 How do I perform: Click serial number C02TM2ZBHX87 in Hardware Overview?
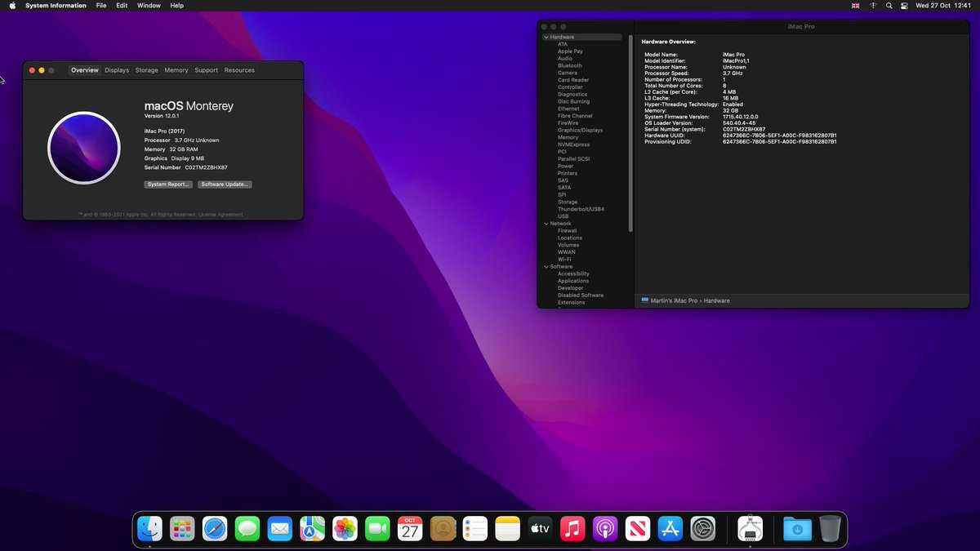[744, 129]
